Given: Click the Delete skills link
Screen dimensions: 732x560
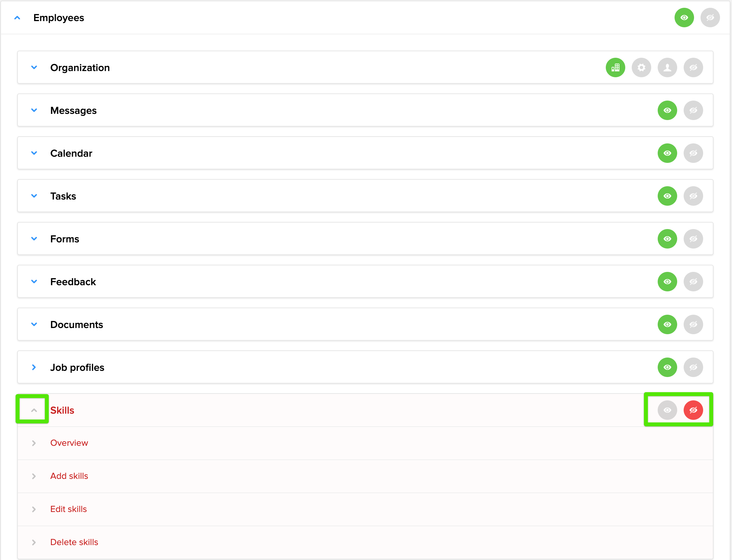Looking at the screenshot, I should coord(74,542).
